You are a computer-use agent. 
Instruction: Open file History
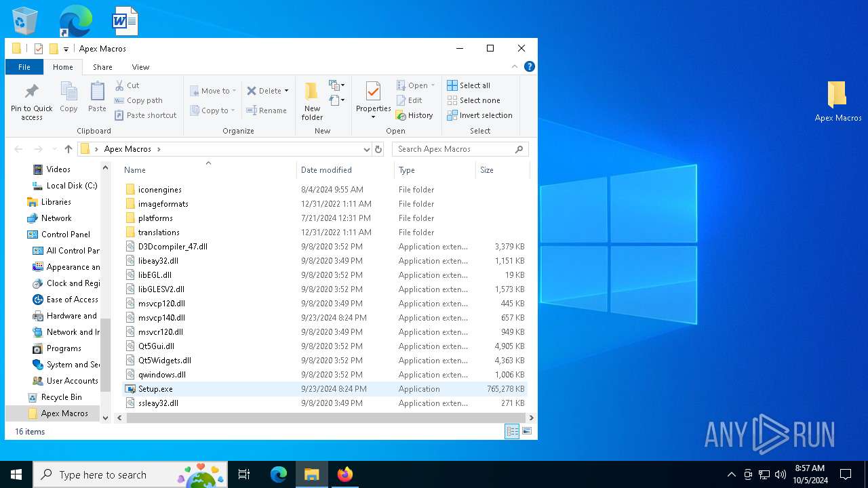tap(414, 115)
